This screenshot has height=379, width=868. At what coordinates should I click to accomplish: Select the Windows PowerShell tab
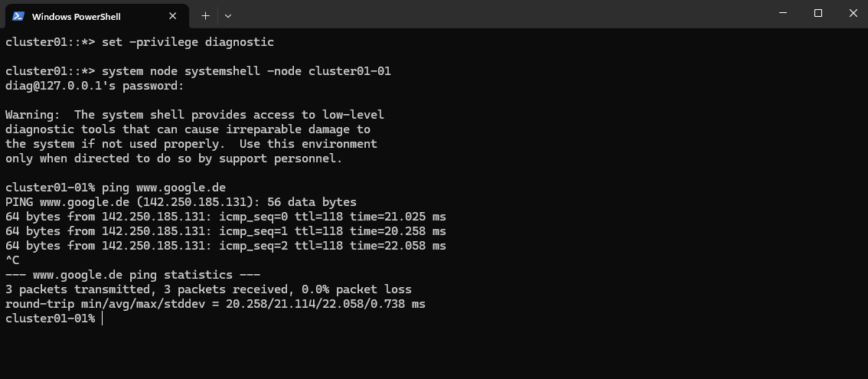point(84,16)
